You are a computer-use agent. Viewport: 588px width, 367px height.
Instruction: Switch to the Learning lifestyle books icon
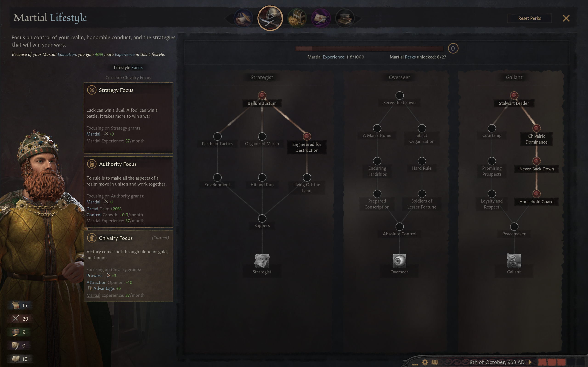tap(345, 18)
